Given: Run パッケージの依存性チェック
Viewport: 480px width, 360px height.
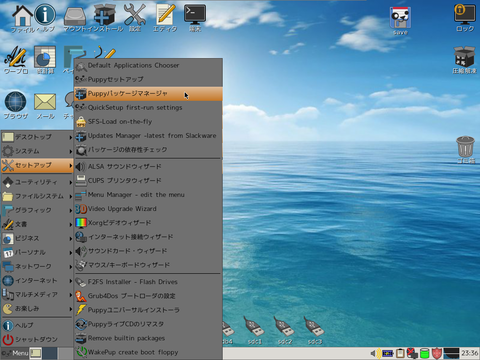Looking at the screenshot, I should (148, 150).
